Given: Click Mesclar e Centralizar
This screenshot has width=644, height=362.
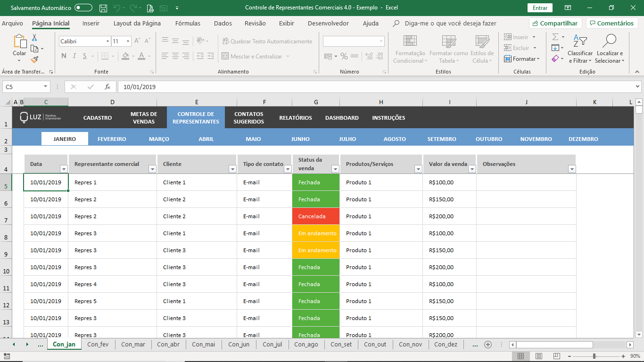Looking at the screenshot, I should (x=252, y=57).
